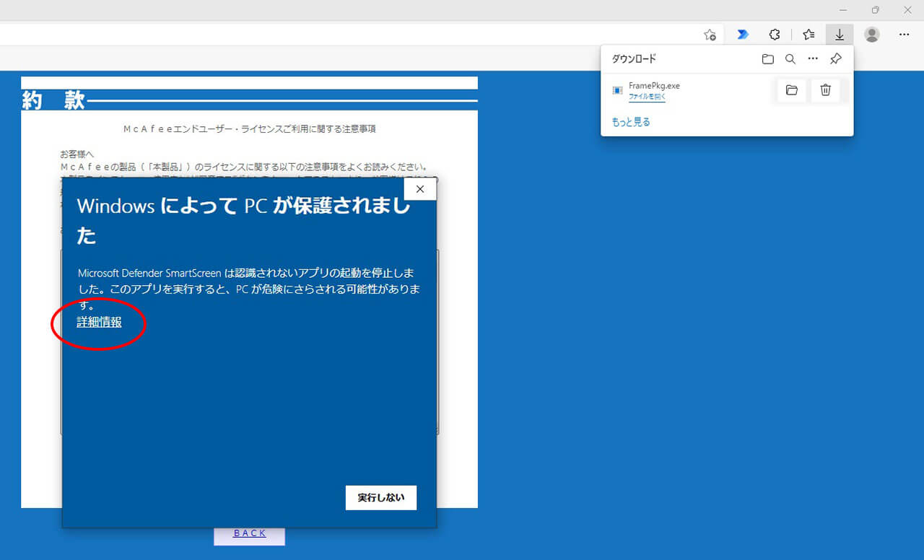Show FramePkg.exe in folder

(792, 90)
